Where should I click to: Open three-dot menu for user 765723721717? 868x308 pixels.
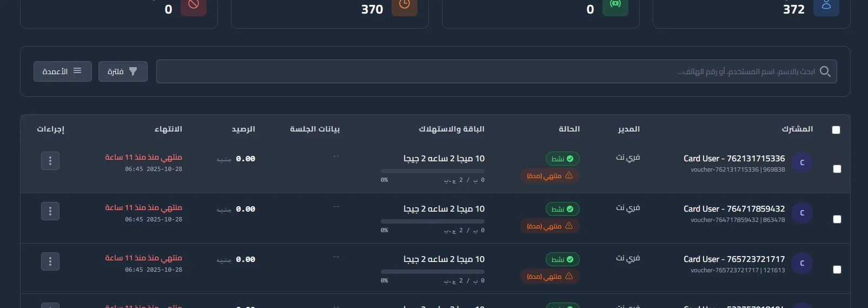(x=50, y=261)
